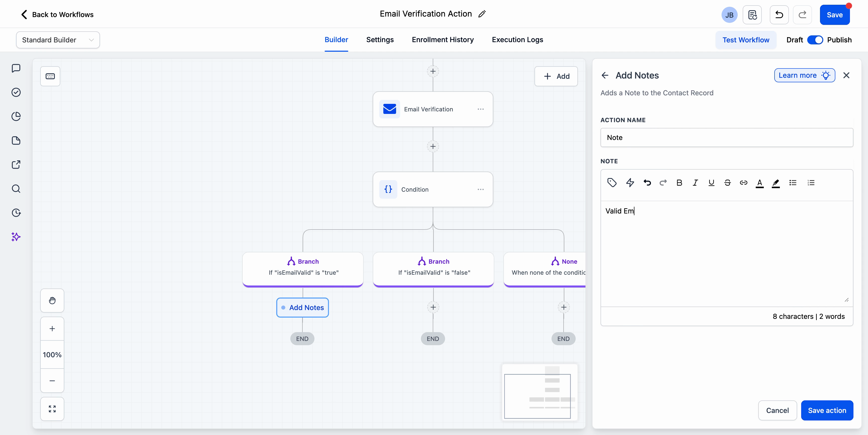This screenshot has width=868, height=435.
Task: Select the underline formatting icon
Action: point(711,183)
